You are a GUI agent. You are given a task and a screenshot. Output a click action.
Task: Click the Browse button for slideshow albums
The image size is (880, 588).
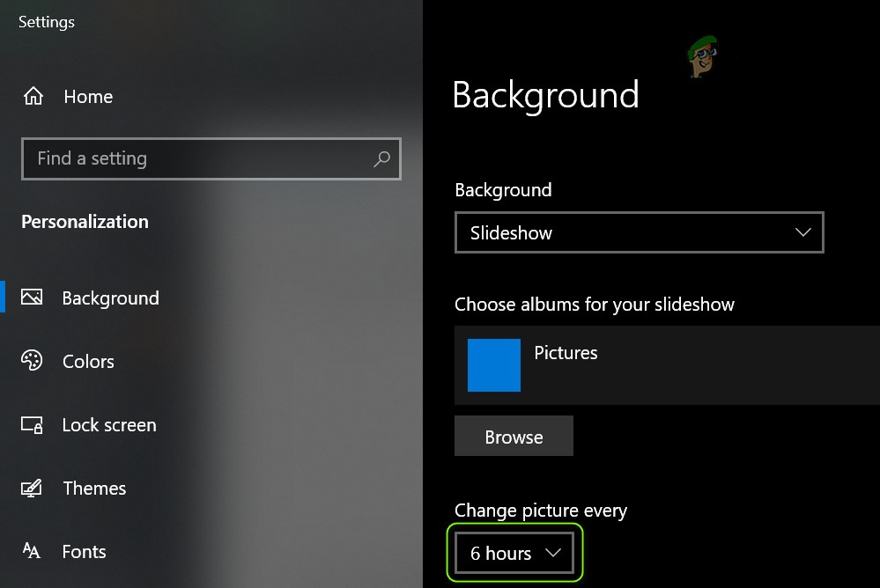[514, 436]
